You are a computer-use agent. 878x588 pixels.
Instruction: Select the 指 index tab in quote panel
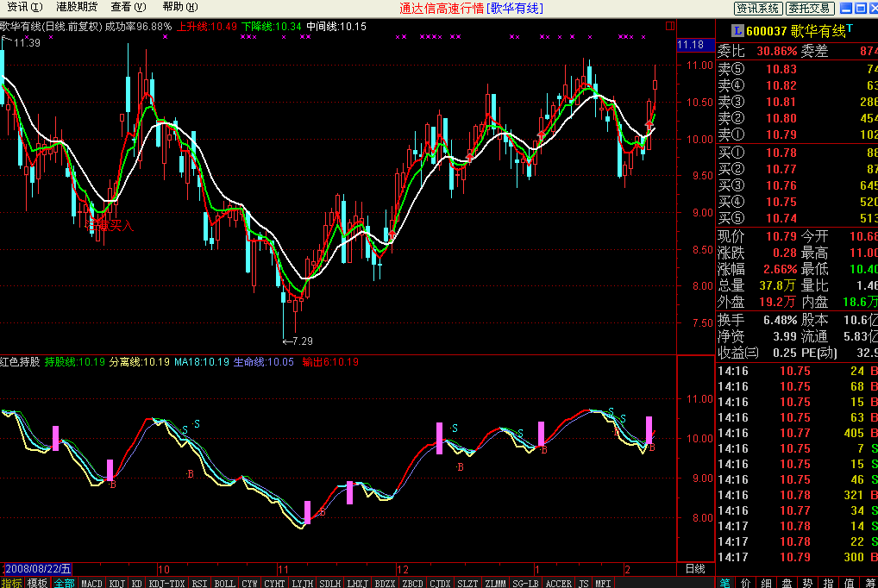coord(828,583)
